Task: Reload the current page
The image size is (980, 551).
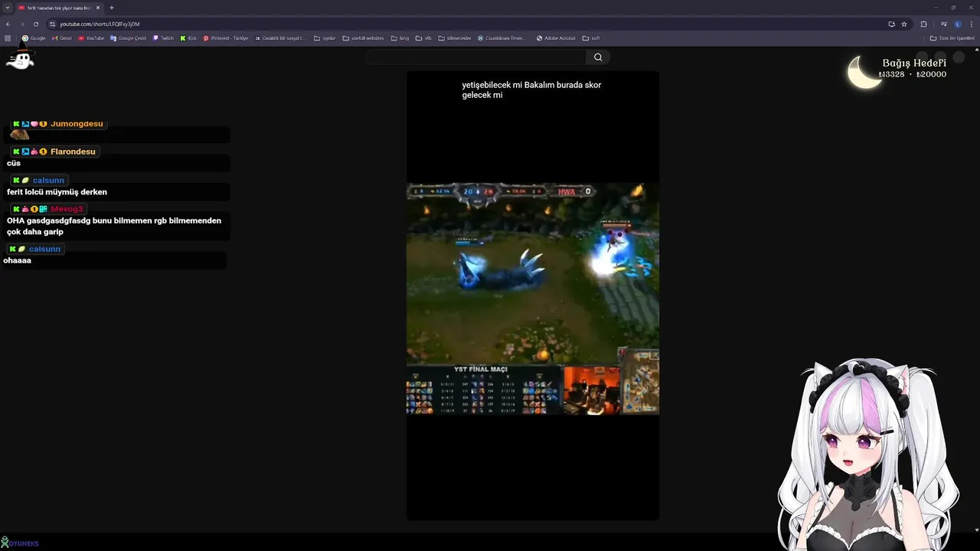Action: coord(35,24)
